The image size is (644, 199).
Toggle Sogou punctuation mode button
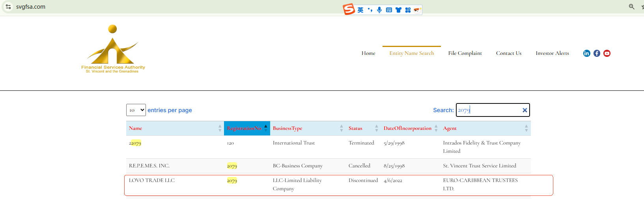tap(370, 10)
